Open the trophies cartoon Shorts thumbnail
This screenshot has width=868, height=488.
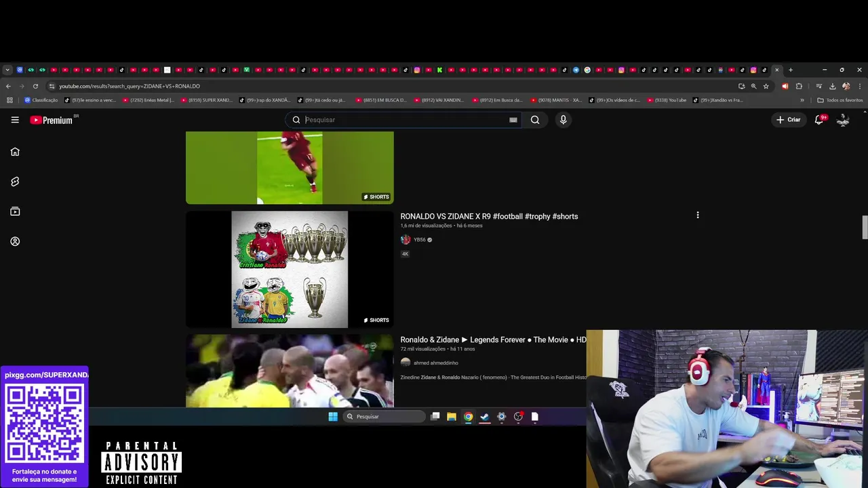click(290, 269)
